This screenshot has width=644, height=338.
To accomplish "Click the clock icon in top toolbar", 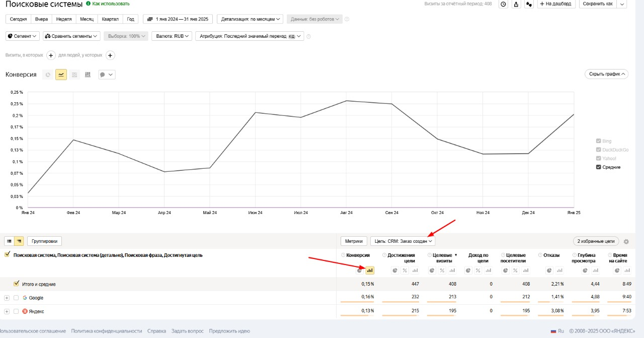I will coord(503,4).
